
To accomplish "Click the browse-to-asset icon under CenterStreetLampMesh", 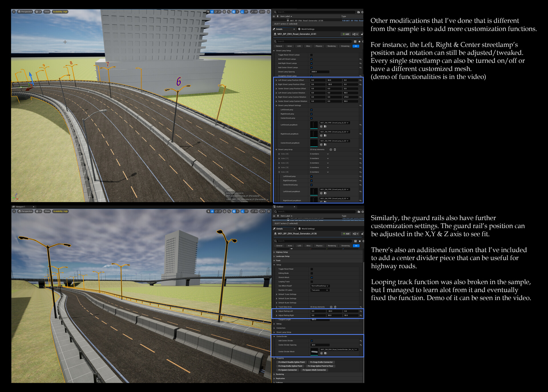I will coord(325,145).
